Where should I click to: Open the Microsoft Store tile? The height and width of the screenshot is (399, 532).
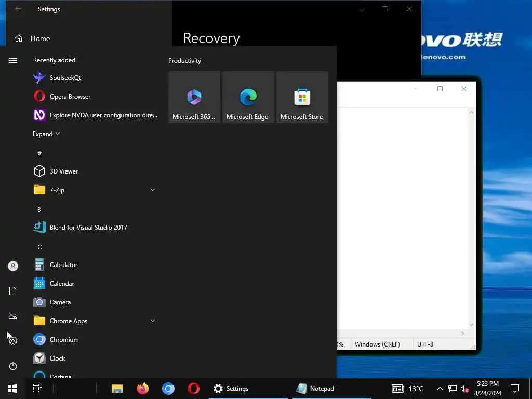click(302, 97)
